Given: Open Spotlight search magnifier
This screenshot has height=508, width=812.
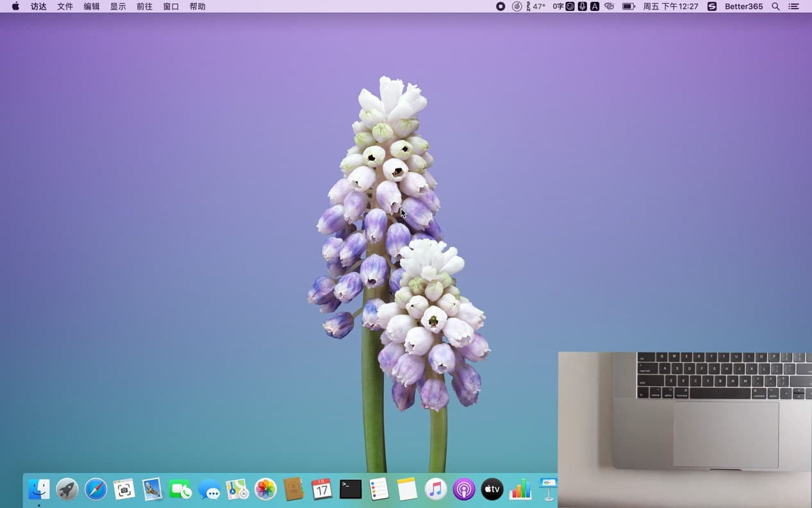Looking at the screenshot, I should click(775, 6).
